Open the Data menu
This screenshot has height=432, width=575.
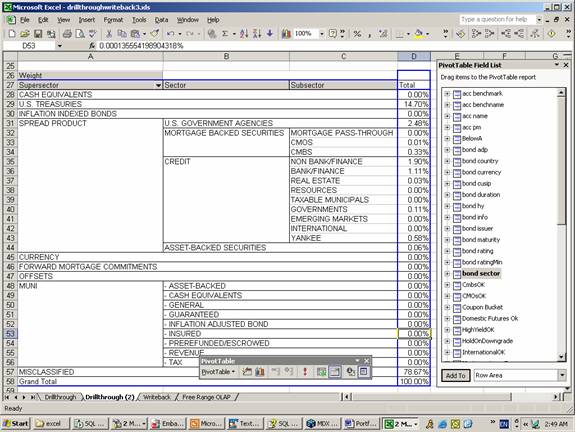click(161, 20)
